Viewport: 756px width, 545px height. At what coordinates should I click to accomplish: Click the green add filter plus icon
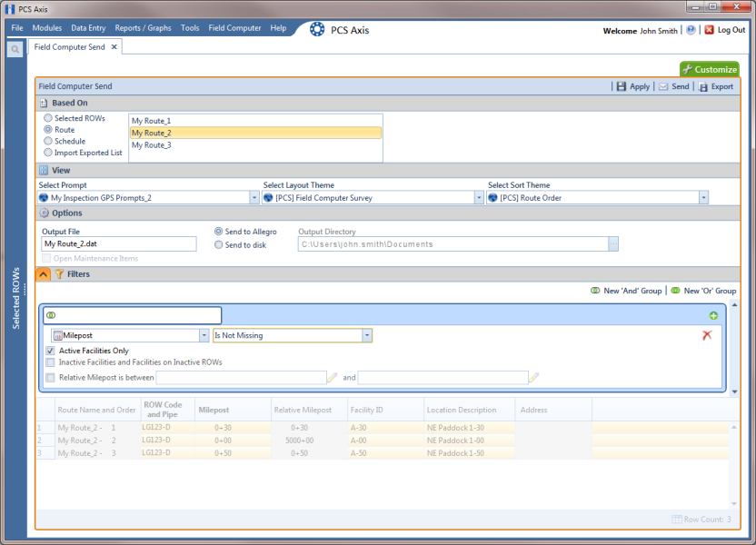713,315
